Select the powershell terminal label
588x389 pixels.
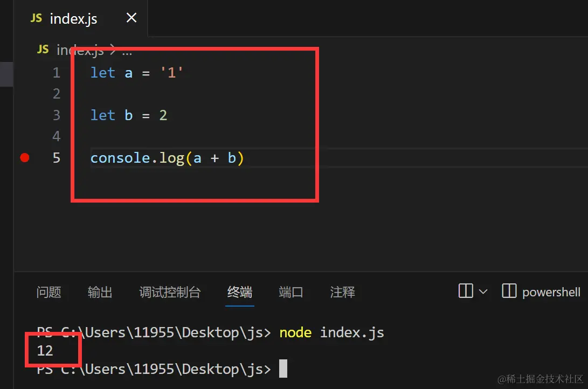coord(551,293)
